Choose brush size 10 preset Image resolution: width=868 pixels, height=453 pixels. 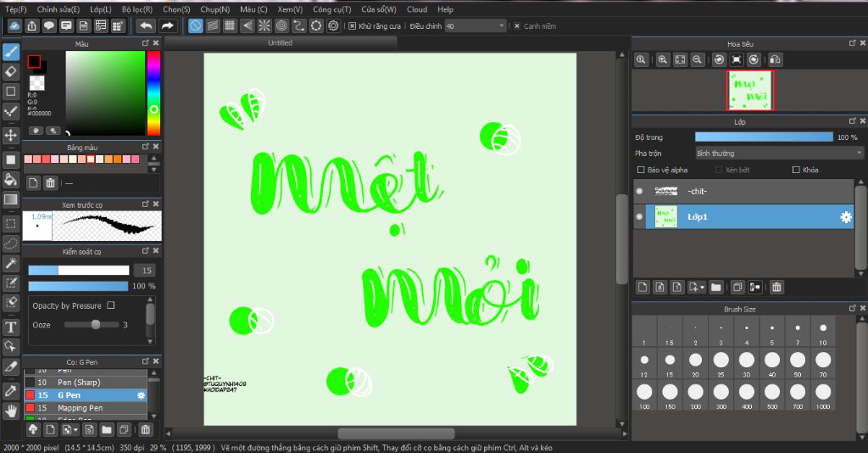tap(823, 332)
